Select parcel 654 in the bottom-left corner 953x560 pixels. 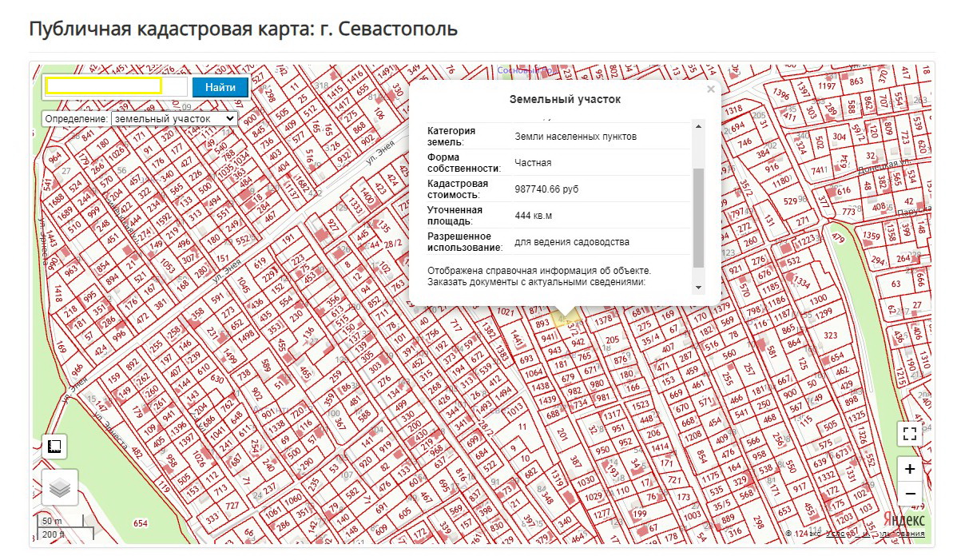pos(141,523)
